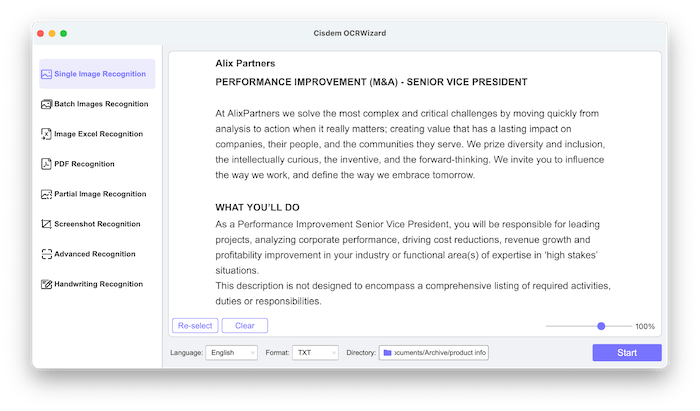This screenshot has height=411, width=700.
Task: Switch to Batch Images Recognition tab
Action: click(101, 104)
